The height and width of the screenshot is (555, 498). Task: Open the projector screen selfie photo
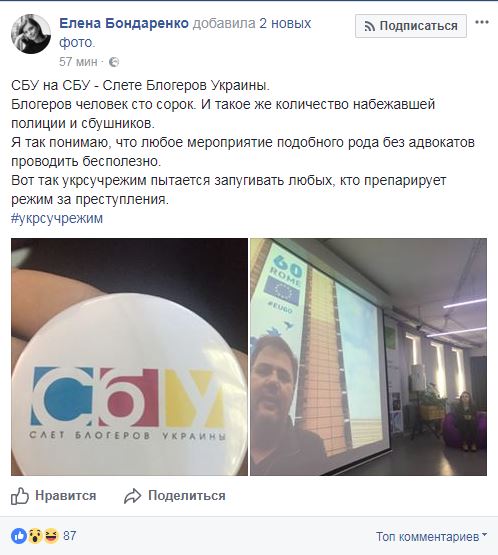coord(368,357)
